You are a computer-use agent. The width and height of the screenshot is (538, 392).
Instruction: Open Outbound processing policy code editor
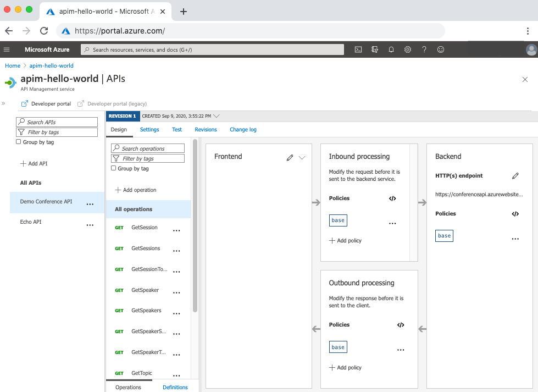(x=401, y=325)
